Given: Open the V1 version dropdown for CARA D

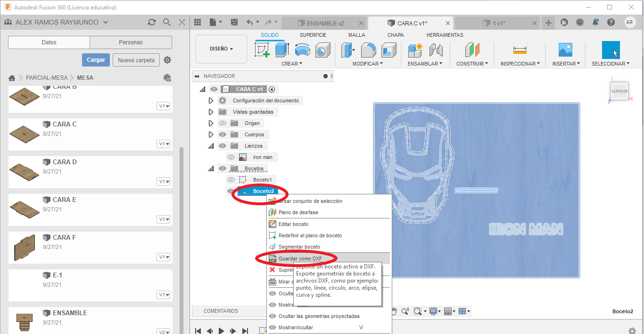Looking at the screenshot, I should pyautogui.click(x=164, y=182).
